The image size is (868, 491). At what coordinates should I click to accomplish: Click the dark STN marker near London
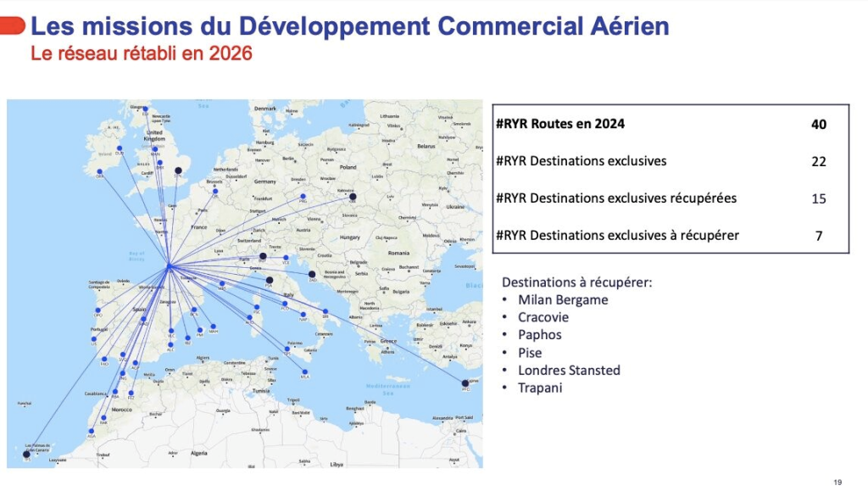pyautogui.click(x=178, y=171)
